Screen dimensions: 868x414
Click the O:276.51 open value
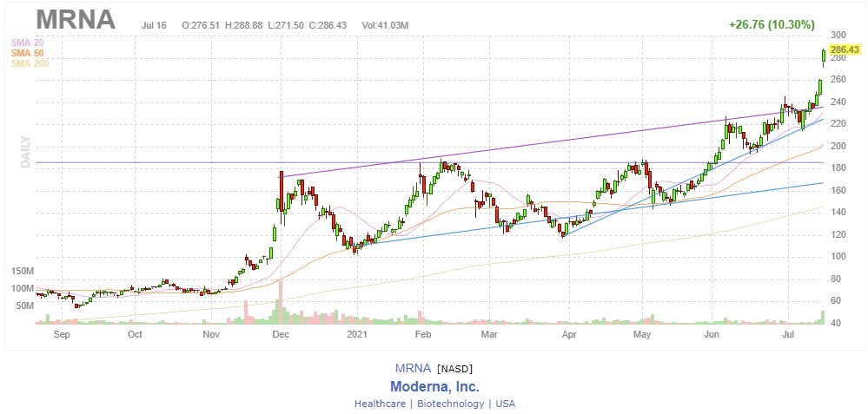(x=201, y=25)
